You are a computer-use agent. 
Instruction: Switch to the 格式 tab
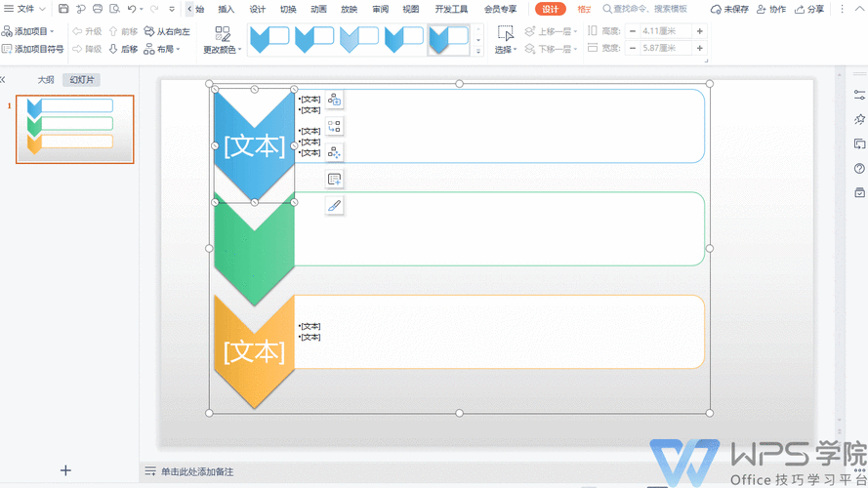point(584,10)
